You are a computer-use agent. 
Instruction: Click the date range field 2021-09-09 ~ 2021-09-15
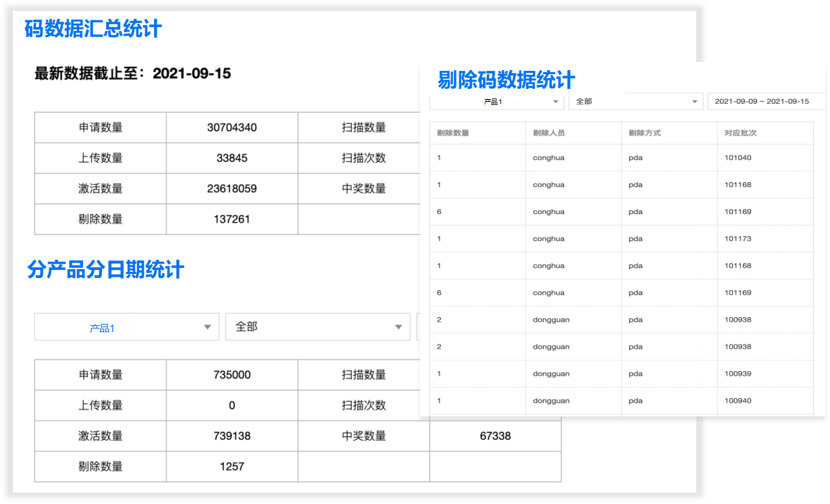point(762,101)
